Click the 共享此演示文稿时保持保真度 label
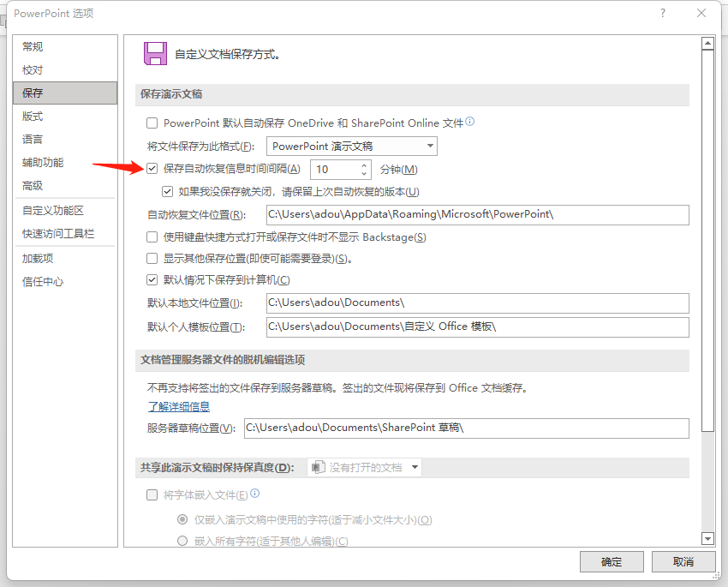Screen dimensions: 728x587 [218, 468]
